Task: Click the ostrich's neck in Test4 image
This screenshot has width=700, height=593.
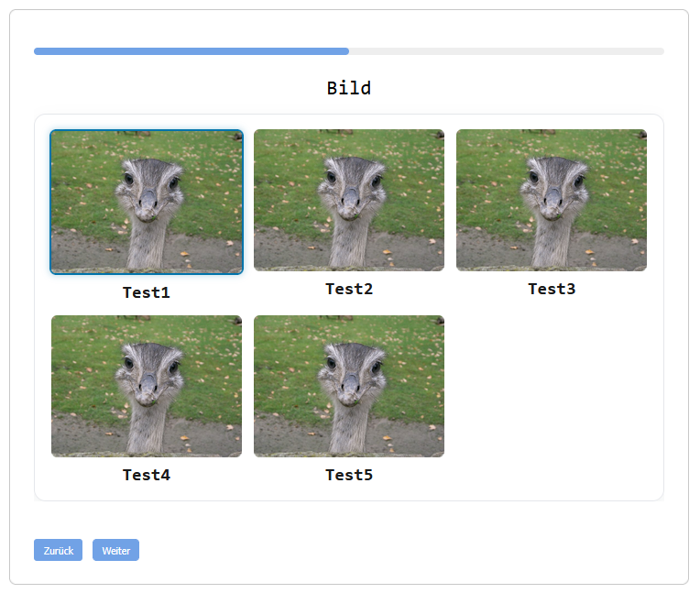Action: [x=147, y=429]
